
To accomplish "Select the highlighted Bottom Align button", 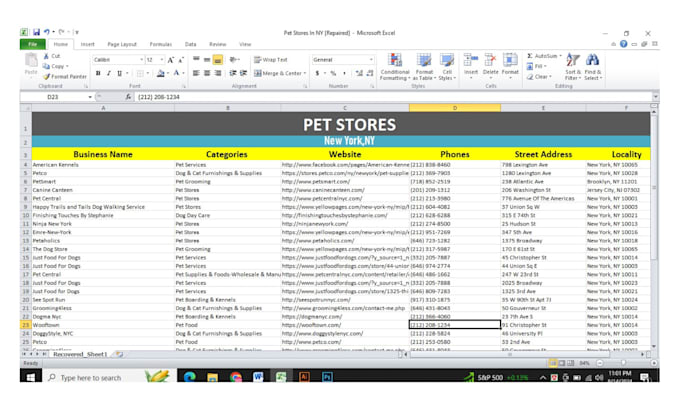I will 218,60.
